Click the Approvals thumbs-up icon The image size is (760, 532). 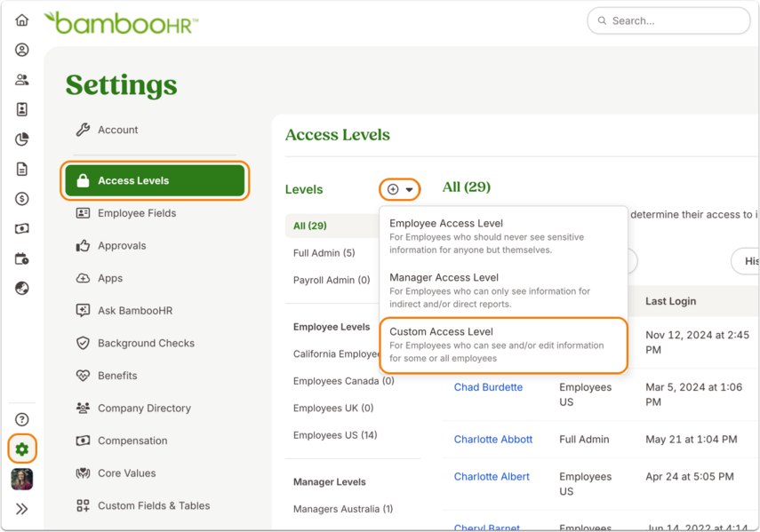pos(83,245)
